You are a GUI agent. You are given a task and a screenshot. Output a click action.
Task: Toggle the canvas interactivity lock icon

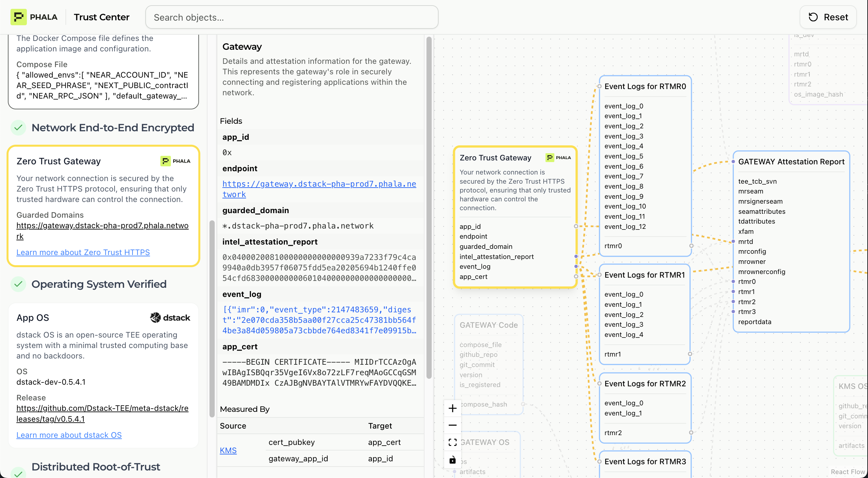453,460
